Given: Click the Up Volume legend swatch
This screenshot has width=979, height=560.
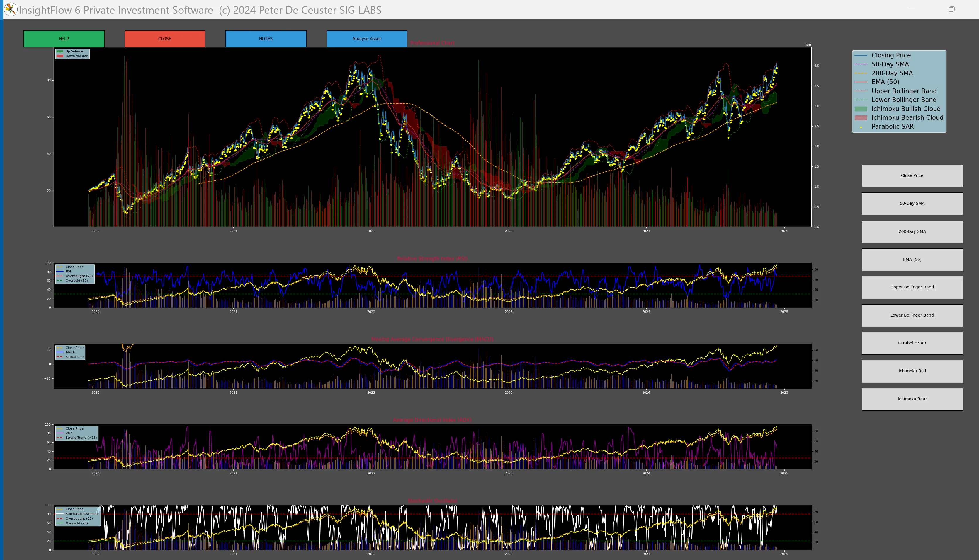Looking at the screenshot, I should point(60,52).
